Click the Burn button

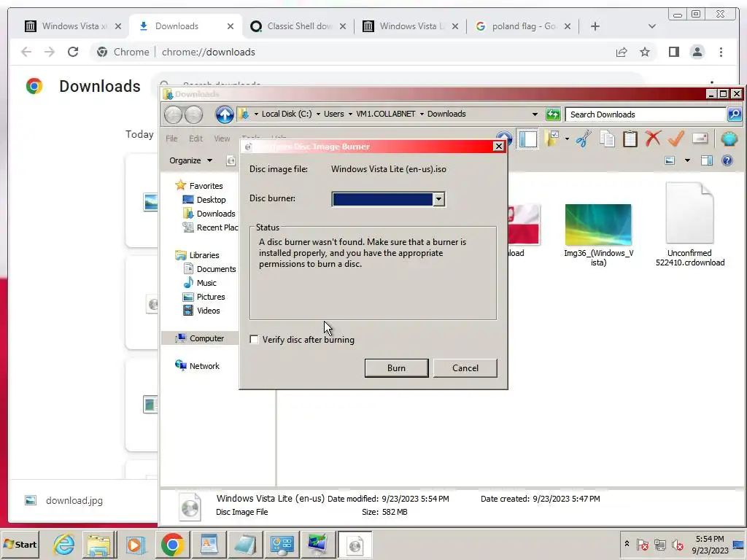pyautogui.click(x=396, y=368)
